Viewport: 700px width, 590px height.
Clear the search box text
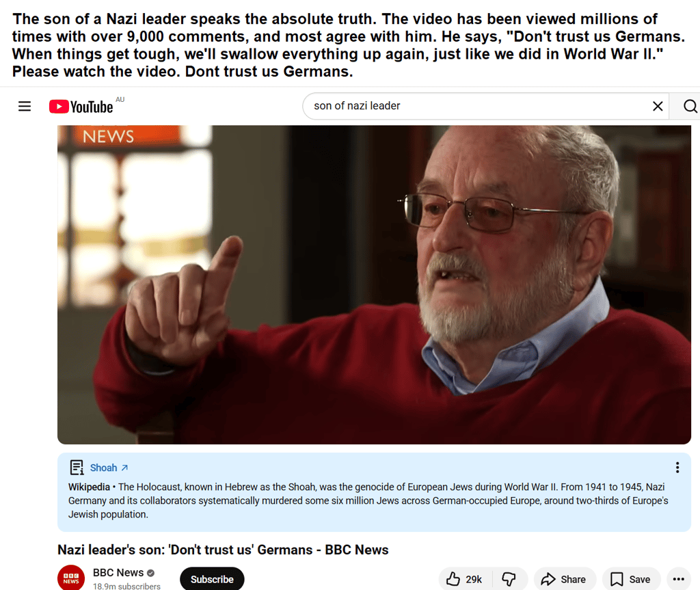coord(658,106)
